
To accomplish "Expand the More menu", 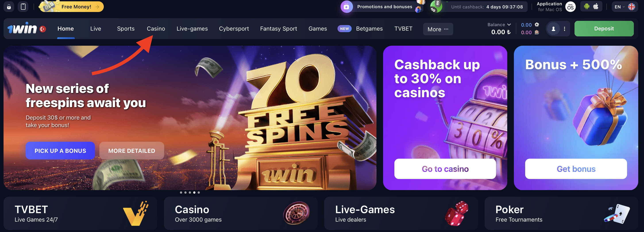I will click(x=438, y=29).
